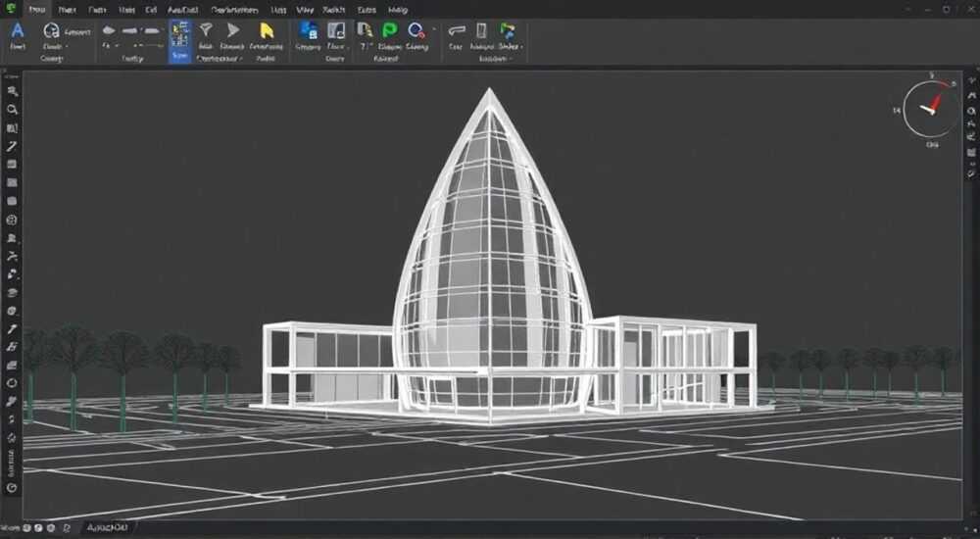The width and height of the screenshot is (980, 539).
Task: Click the clock icon at left toolbar bottom
Action: pos(11,488)
